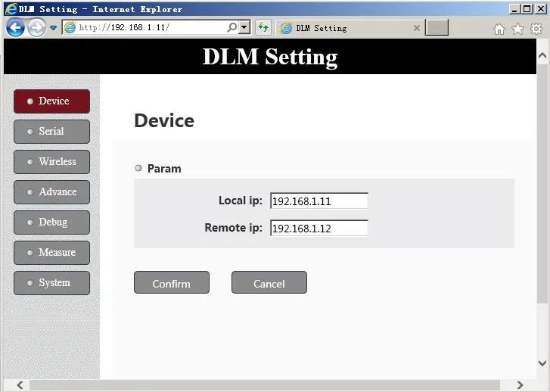Close the DLM Setting tab
Image resolution: width=550 pixels, height=392 pixels.
coord(416,28)
